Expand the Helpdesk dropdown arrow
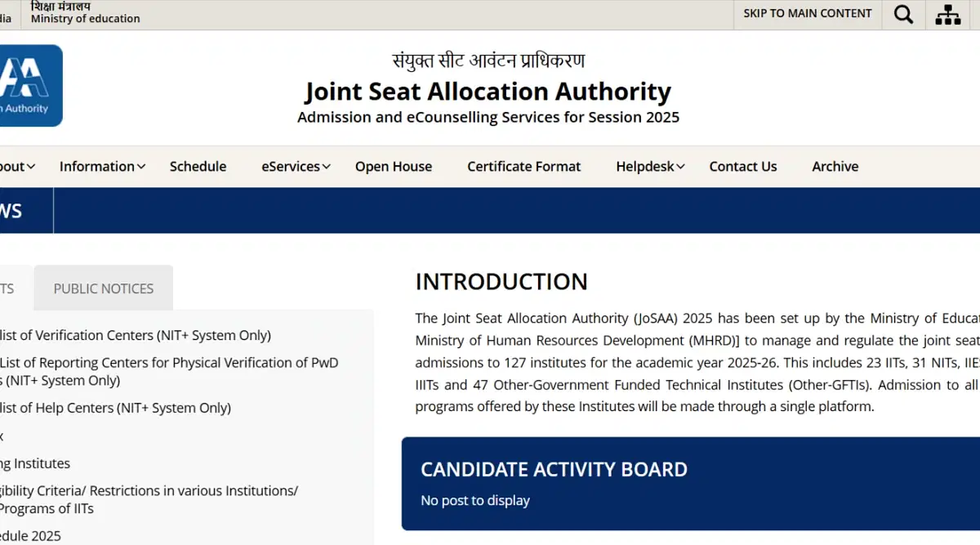The image size is (980, 545). pyautogui.click(x=680, y=167)
